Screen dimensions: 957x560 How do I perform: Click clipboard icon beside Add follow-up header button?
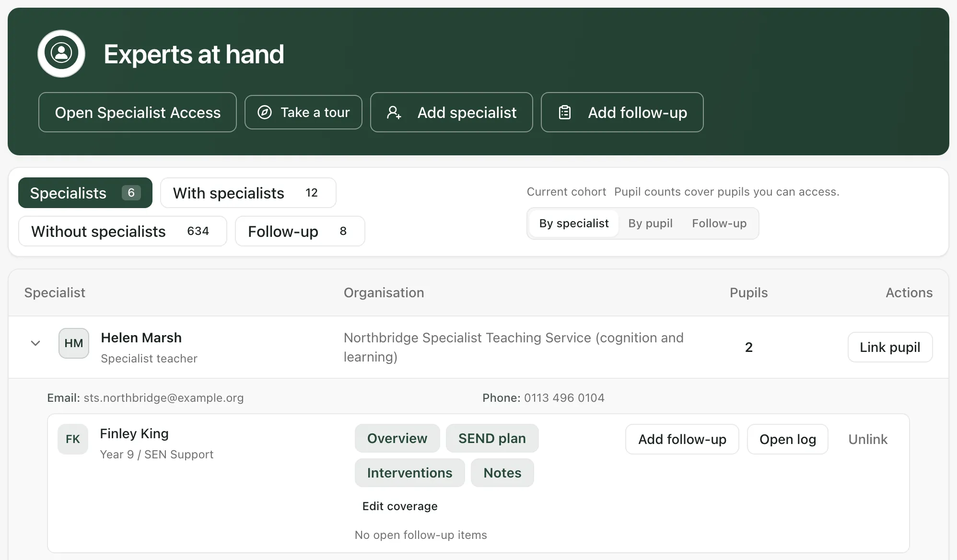(x=565, y=112)
